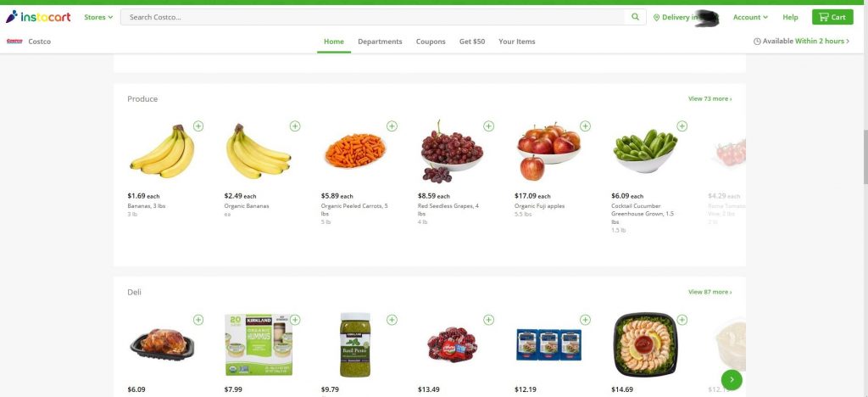Add Organic Fuji apples via plus icon
Image resolution: width=868 pixels, height=397 pixels.
tap(585, 126)
